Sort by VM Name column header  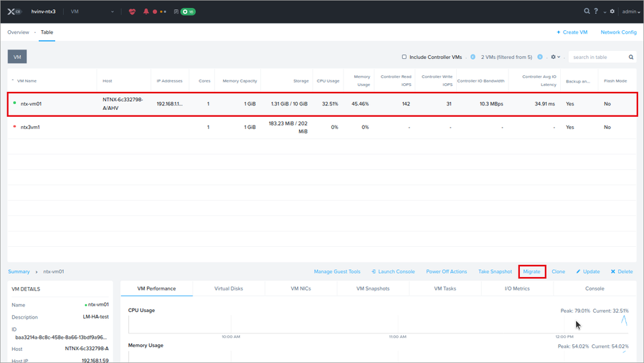pos(27,81)
